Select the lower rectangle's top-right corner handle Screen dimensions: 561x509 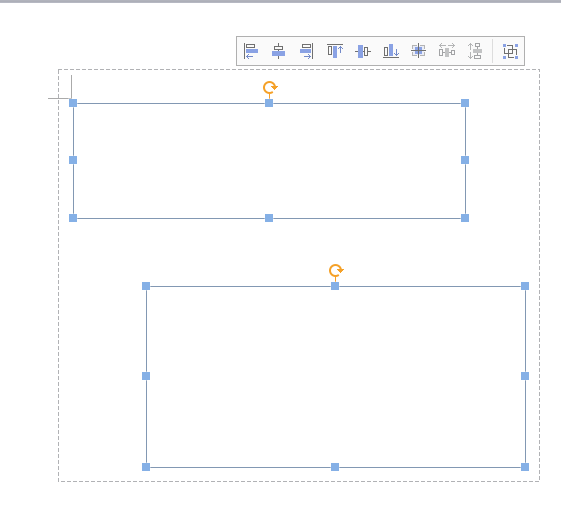click(525, 286)
